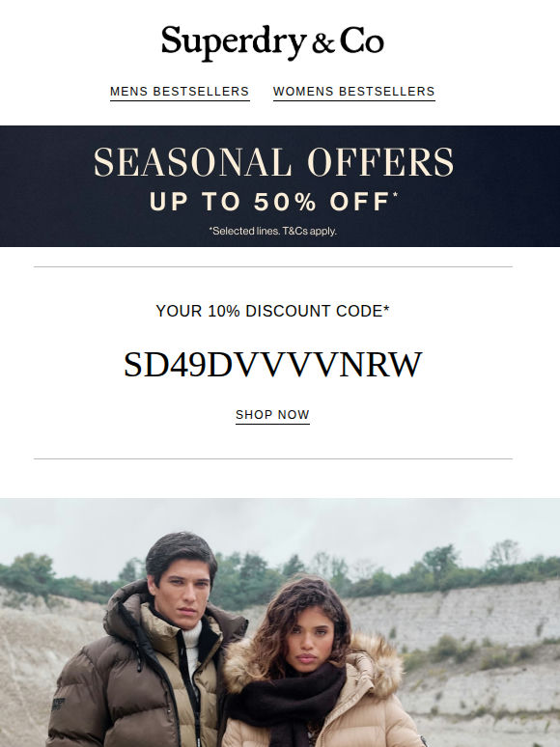This screenshot has height=747, width=560.
Task: Go to Mens Bestsellers
Action: [x=180, y=92]
